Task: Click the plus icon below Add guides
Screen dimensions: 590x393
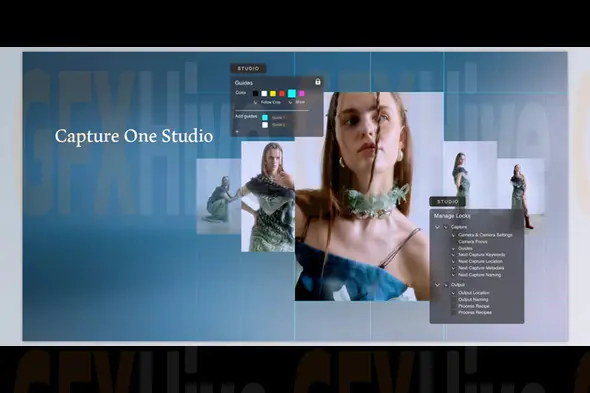Action: (x=237, y=132)
